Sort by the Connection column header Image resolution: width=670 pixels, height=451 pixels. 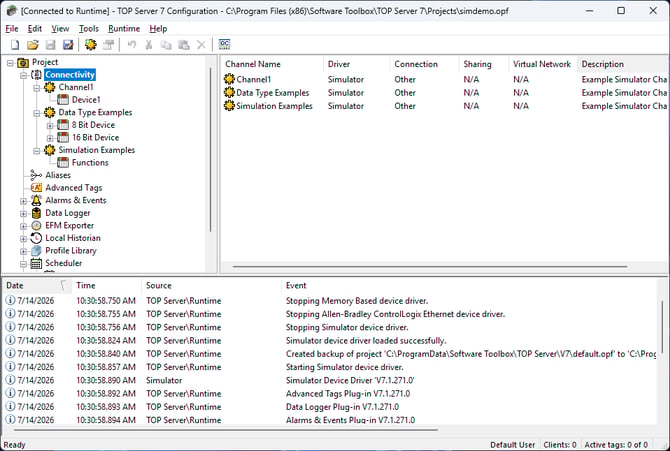[425, 64]
